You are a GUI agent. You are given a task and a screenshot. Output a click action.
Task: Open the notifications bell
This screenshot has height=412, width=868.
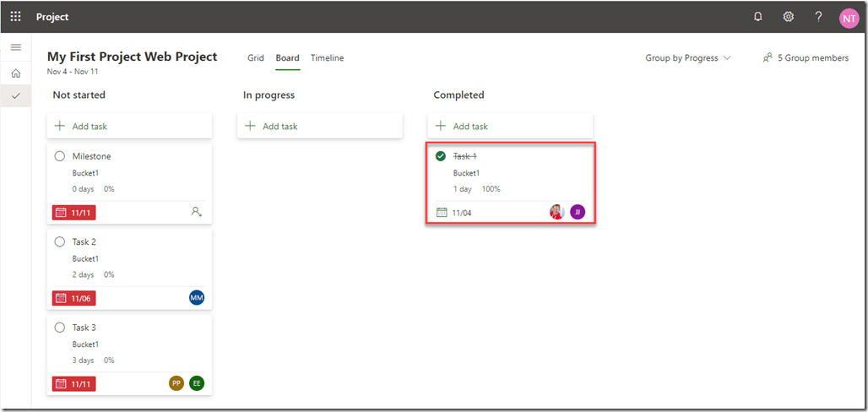click(757, 17)
